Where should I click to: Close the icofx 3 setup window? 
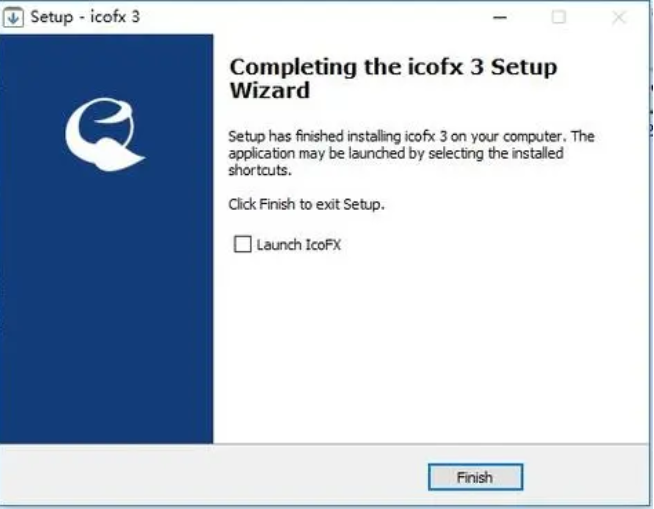(619, 18)
